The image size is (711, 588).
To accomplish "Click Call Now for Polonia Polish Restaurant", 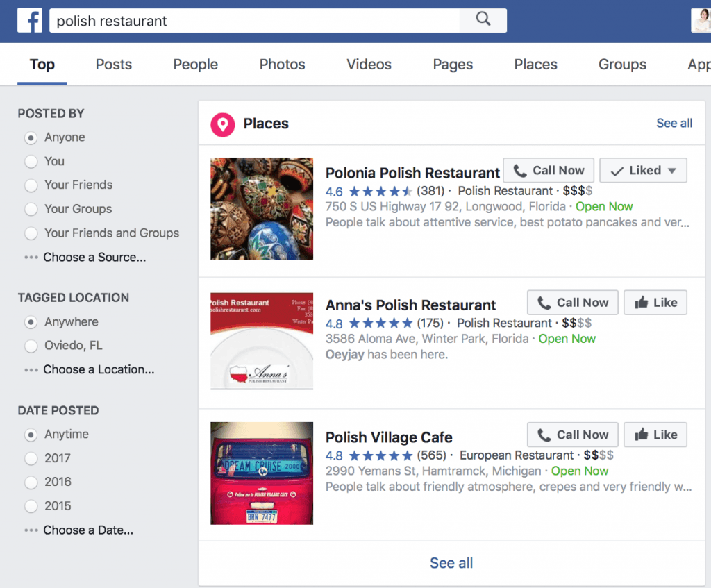I will click(x=549, y=171).
